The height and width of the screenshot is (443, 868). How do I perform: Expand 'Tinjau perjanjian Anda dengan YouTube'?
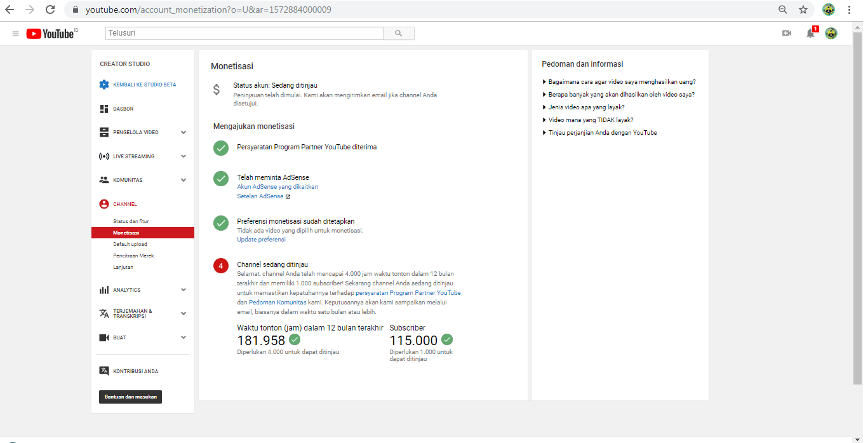(599, 132)
